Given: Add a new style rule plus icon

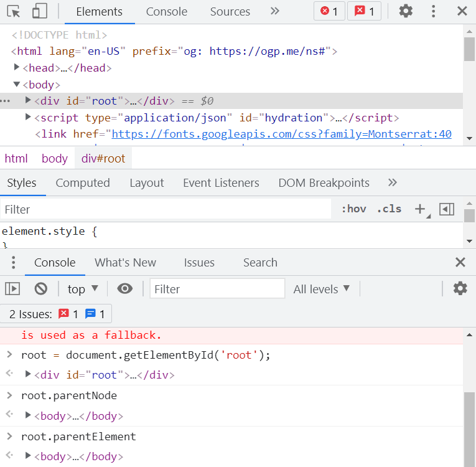Looking at the screenshot, I should pyautogui.click(x=421, y=209).
